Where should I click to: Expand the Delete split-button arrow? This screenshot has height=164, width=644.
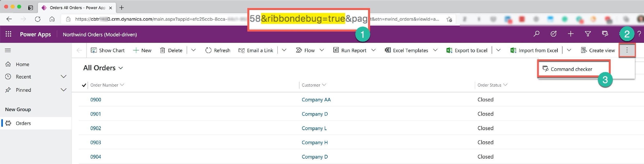tap(193, 50)
